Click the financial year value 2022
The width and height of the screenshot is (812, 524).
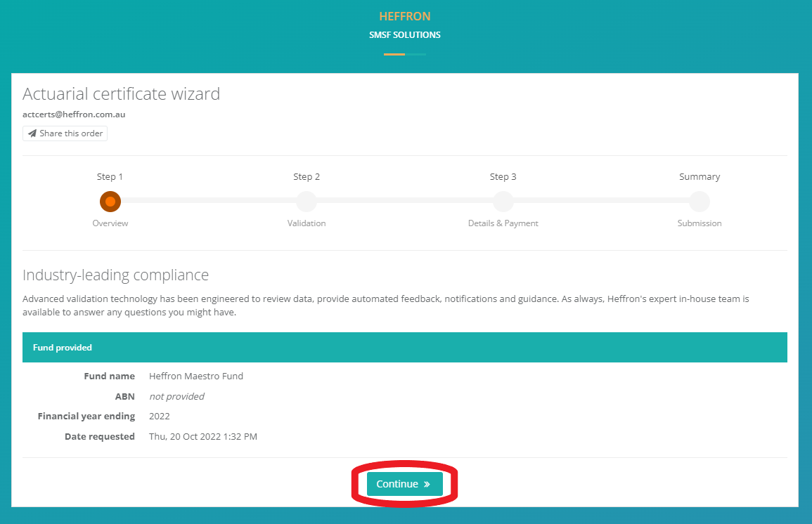[160, 417]
